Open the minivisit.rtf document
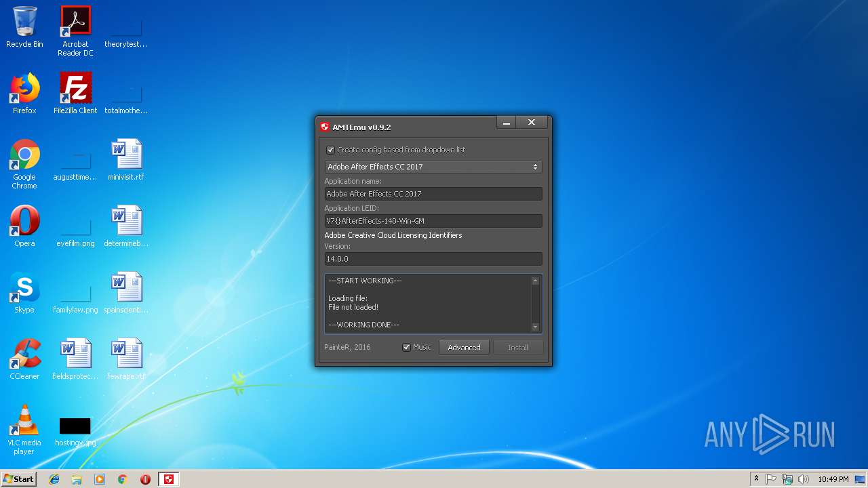Viewport: 868px width, 488px height. tap(126, 161)
